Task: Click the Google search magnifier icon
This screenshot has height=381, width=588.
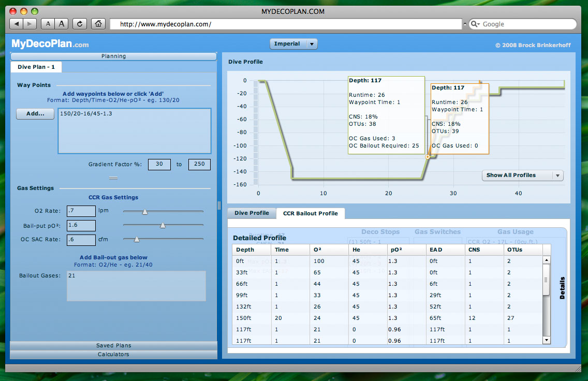Action: (x=475, y=24)
